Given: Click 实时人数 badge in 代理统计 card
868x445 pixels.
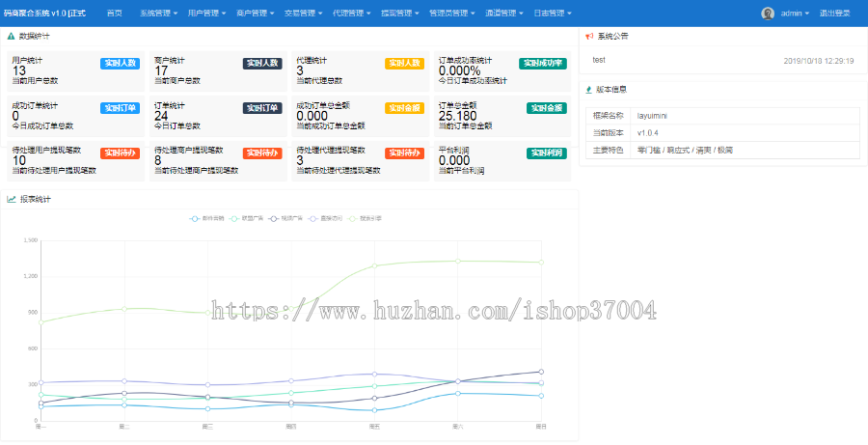Looking at the screenshot, I should point(405,63).
